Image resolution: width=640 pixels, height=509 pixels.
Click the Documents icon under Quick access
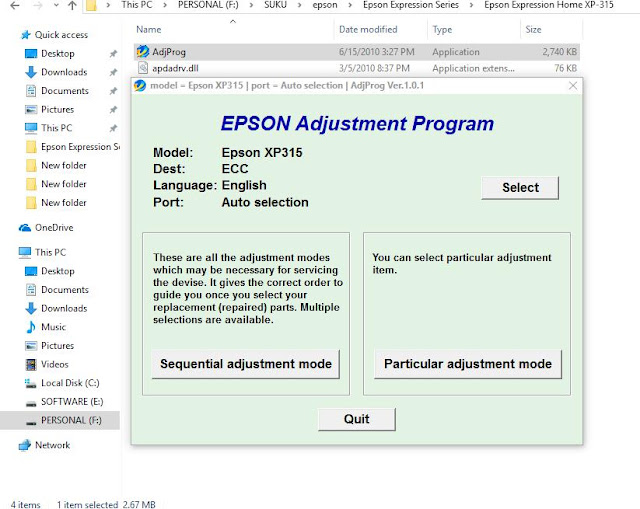31,91
